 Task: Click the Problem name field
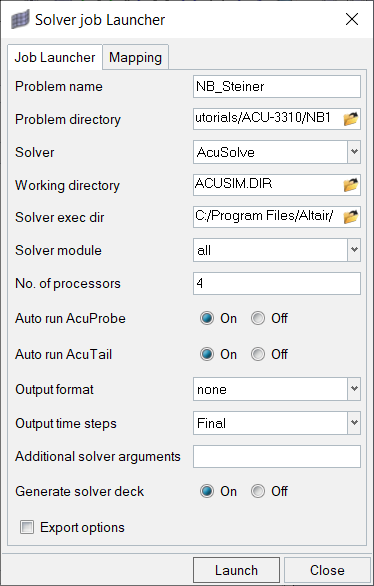tap(277, 86)
